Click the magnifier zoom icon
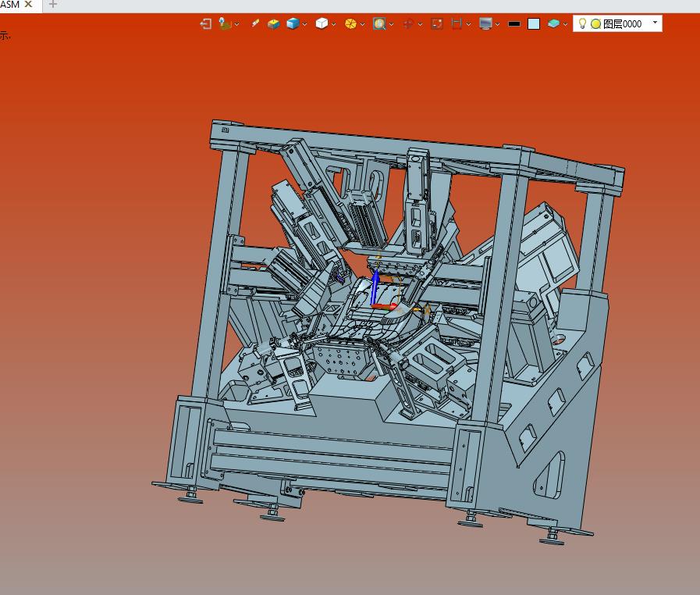 point(379,23)
